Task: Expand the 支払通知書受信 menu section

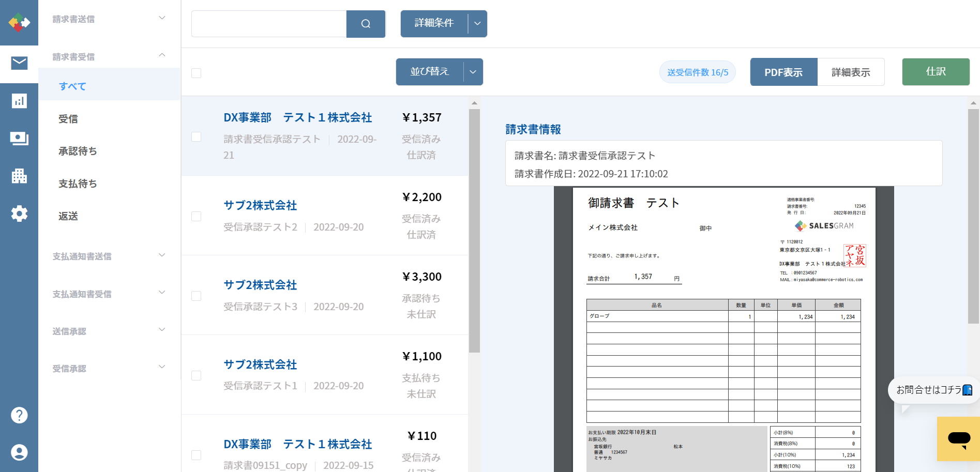Action: pos(109,294)
